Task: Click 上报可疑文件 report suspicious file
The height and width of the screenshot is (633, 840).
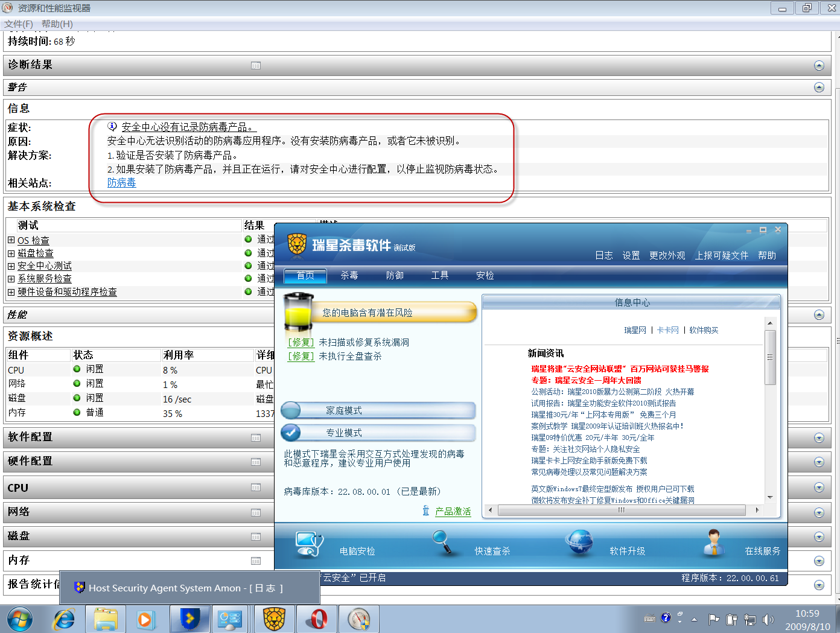Action: (722, 255)
